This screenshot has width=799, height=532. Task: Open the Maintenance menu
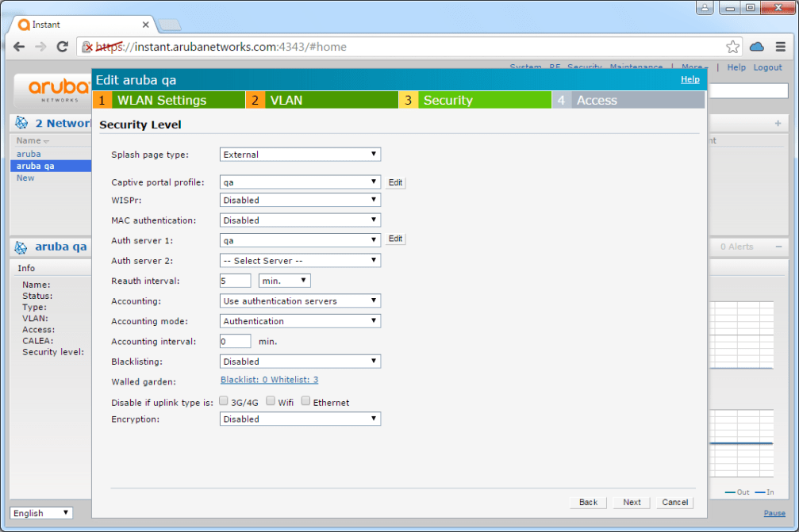pyautogui.click(x=636, y=67)
